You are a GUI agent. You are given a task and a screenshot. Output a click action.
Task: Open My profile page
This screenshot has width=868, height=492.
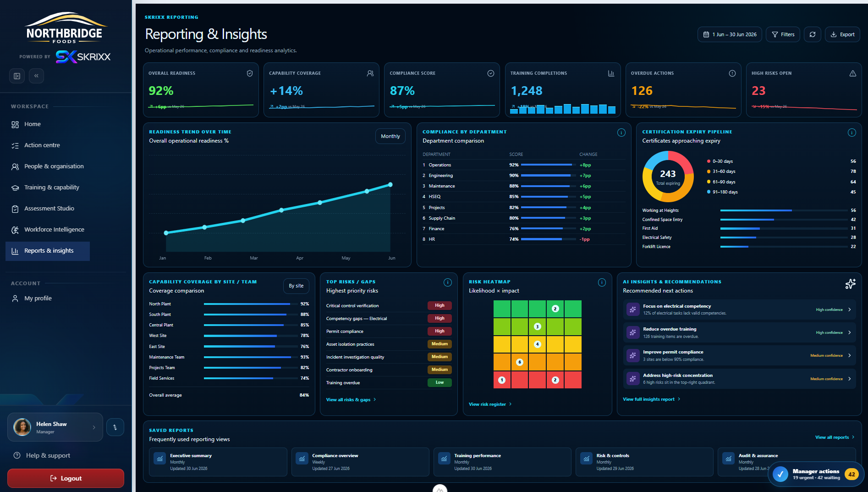[x=48, y=299]
